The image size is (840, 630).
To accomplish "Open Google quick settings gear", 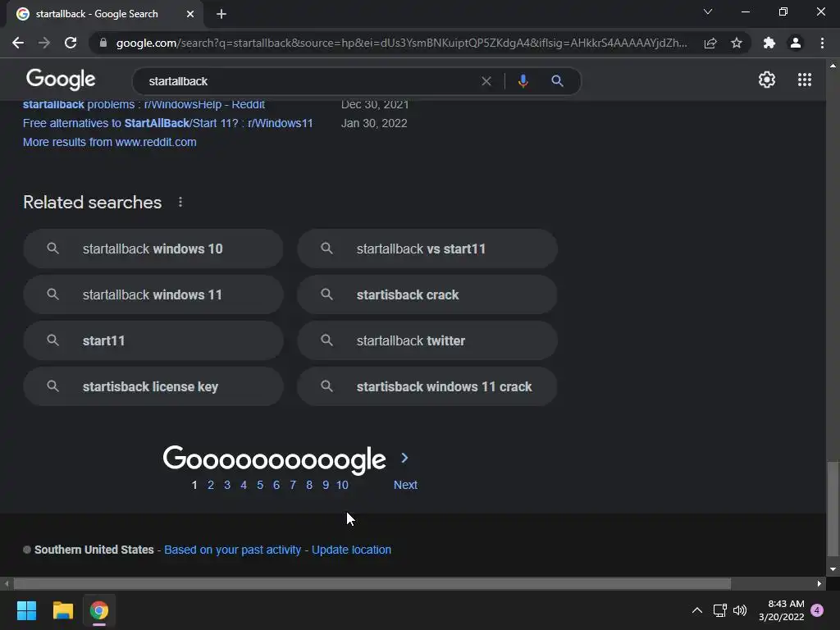I will [x=767, y=80].
